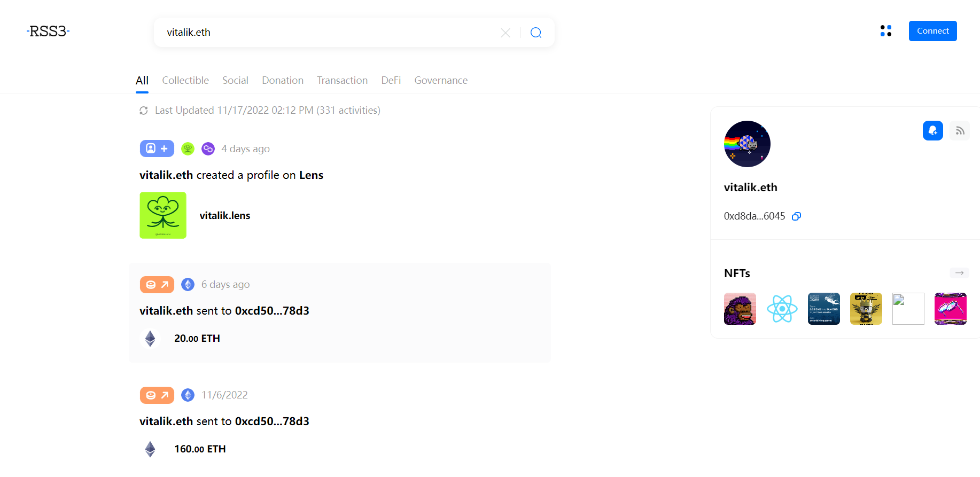Refresh the last updated activities
980x477 pixels.
point(144,111)
